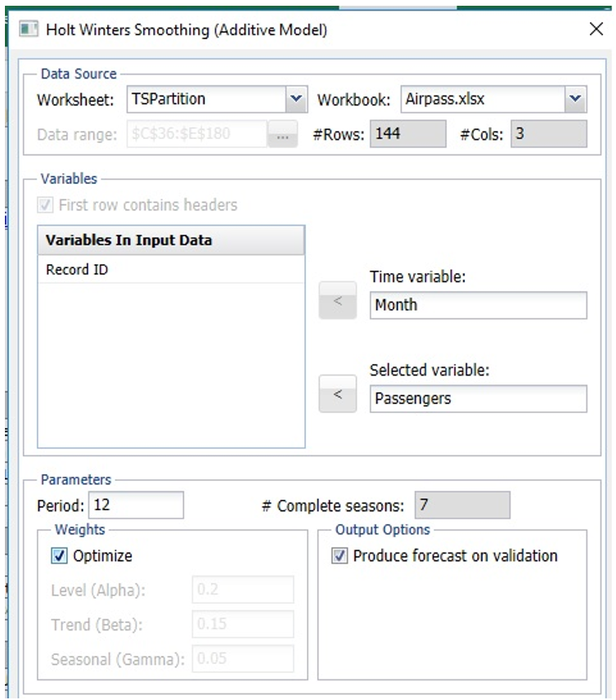The width and height of the screenshot is (616, 700).
Task: Click the #Rows field showing 144
Action: [x=407, y=134]
